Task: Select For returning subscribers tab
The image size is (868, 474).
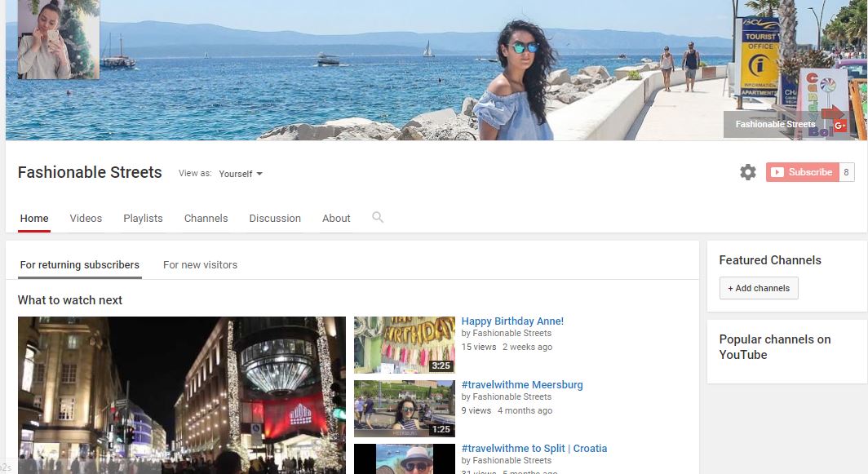Action: pyautogui.click(x=80, y=264)
